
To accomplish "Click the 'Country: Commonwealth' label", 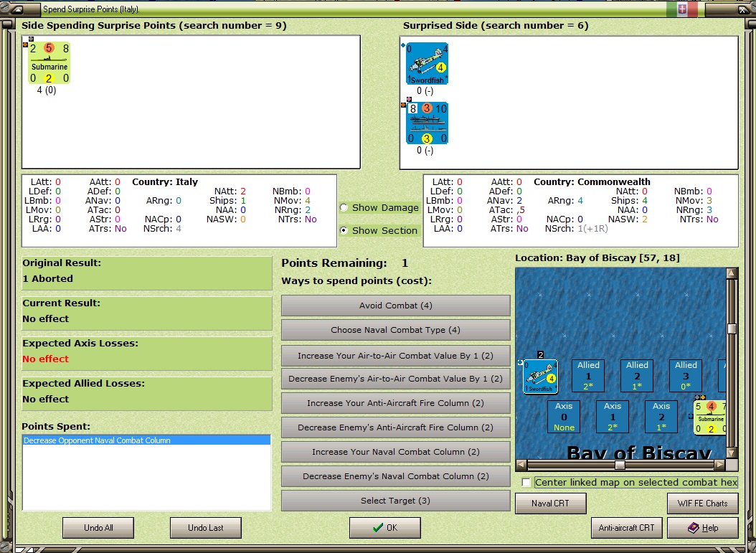I will [x=592, y=181].
